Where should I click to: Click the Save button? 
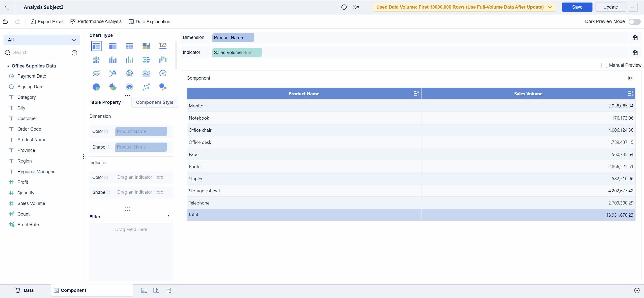(577, 7)
